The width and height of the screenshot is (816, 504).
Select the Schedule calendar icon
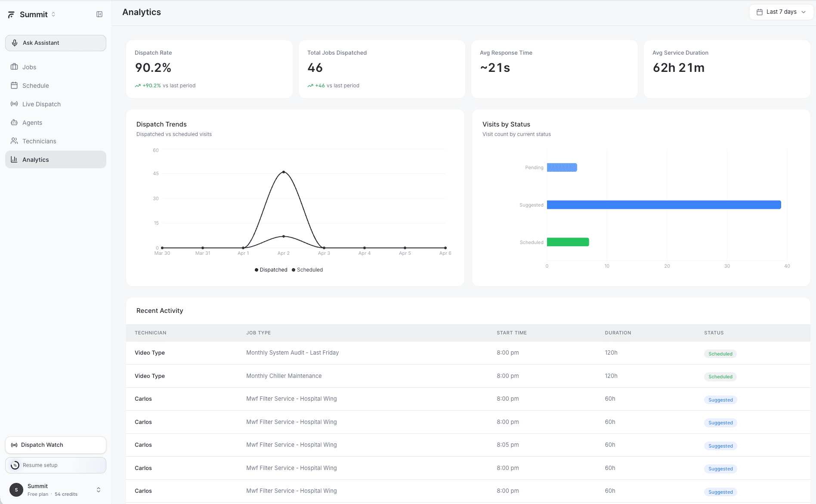[14, 85]
